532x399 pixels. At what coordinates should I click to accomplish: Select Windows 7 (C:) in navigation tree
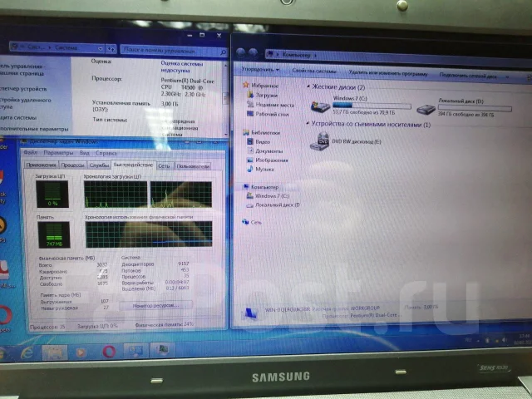coord(268,196)
